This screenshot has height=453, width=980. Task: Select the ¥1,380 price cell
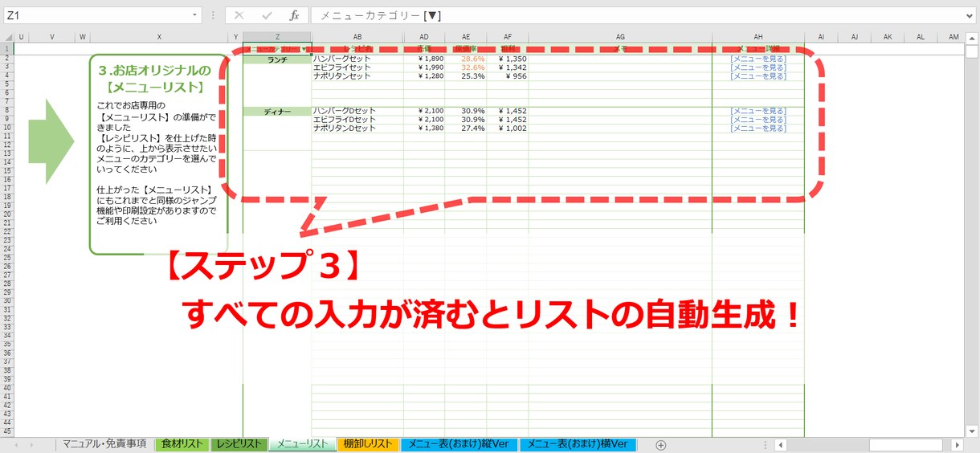[x=424, y=129]
